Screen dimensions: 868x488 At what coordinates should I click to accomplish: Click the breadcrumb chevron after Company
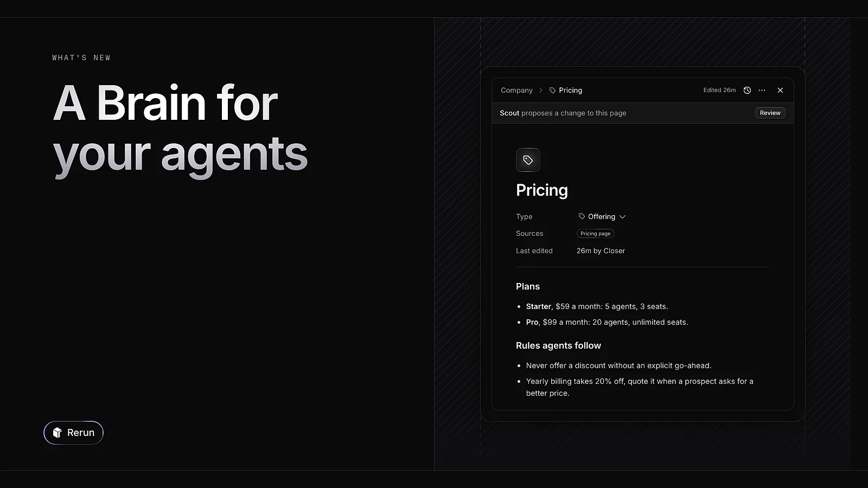[540, 91]
